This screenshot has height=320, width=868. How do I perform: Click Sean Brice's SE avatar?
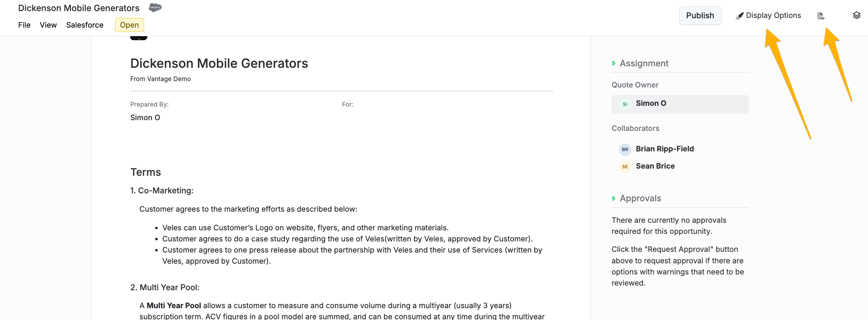click(x=625, y=166)
